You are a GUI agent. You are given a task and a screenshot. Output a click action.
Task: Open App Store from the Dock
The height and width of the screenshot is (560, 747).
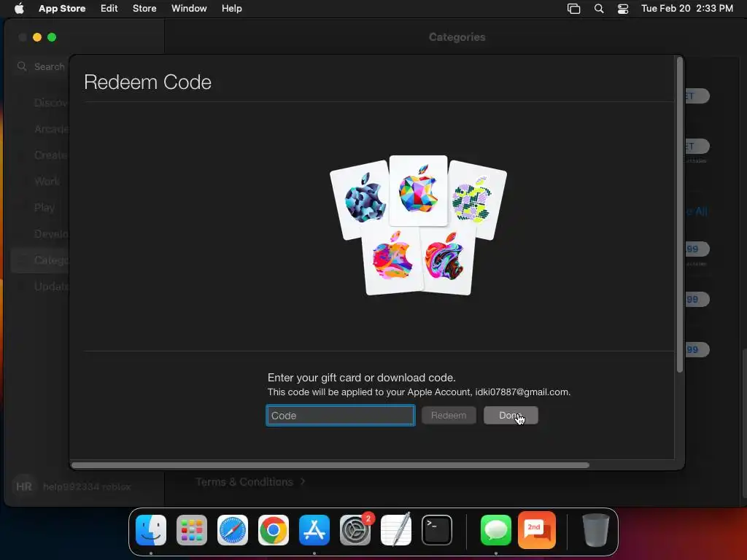pyautogui.click(x=314, y=530)
